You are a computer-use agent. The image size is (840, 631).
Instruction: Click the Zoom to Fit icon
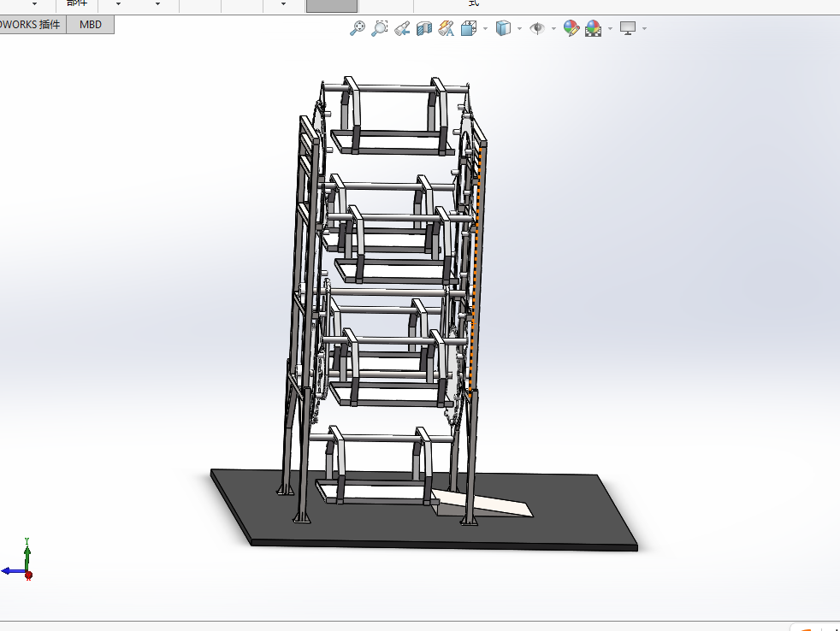pyautogui.click(x=358, y=28)
